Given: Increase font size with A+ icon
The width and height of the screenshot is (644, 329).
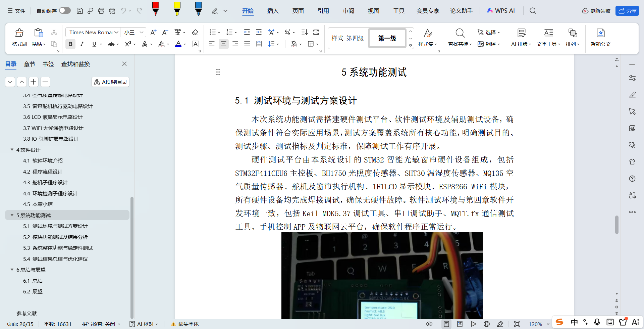Looking at the screenshot, I should [153, 32].
